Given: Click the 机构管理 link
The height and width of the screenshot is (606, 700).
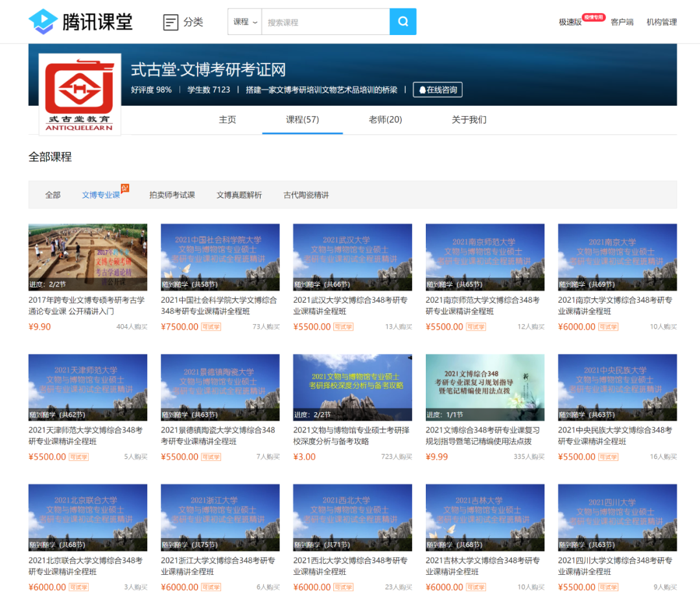Looking at the screenshot, I should pos(661,21).
